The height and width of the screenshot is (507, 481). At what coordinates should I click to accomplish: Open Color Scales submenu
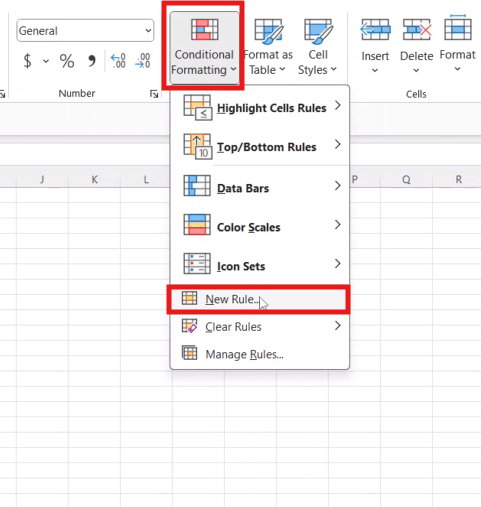pyautogui.click(x=260, y=227)
